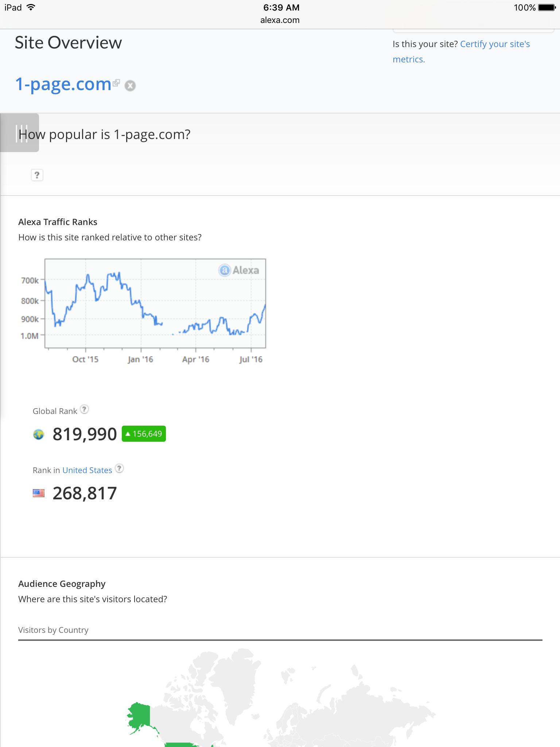Click the US rank value 268,817

pos(85,493)
